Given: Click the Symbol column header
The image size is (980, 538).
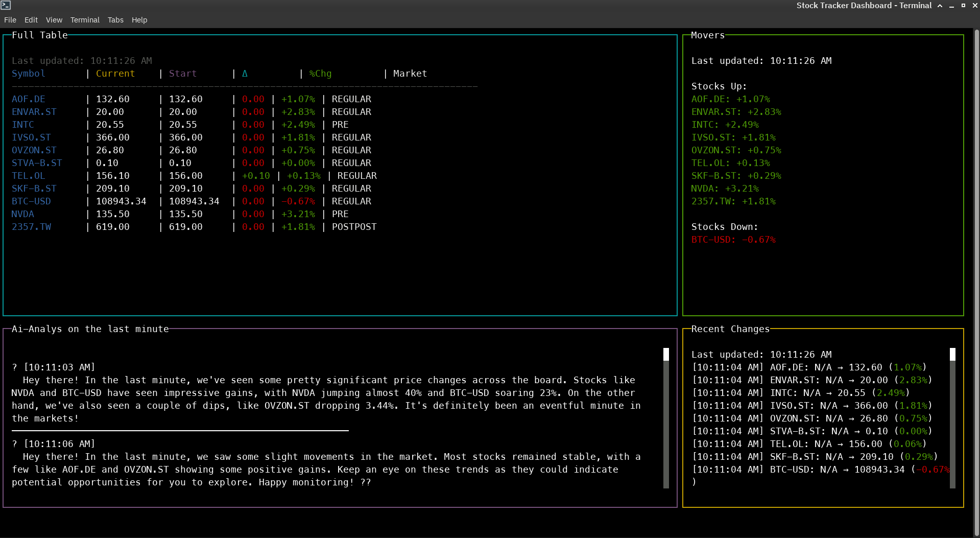Looking at the screenshot, I should pyautogui.click(x=29, y=74).
